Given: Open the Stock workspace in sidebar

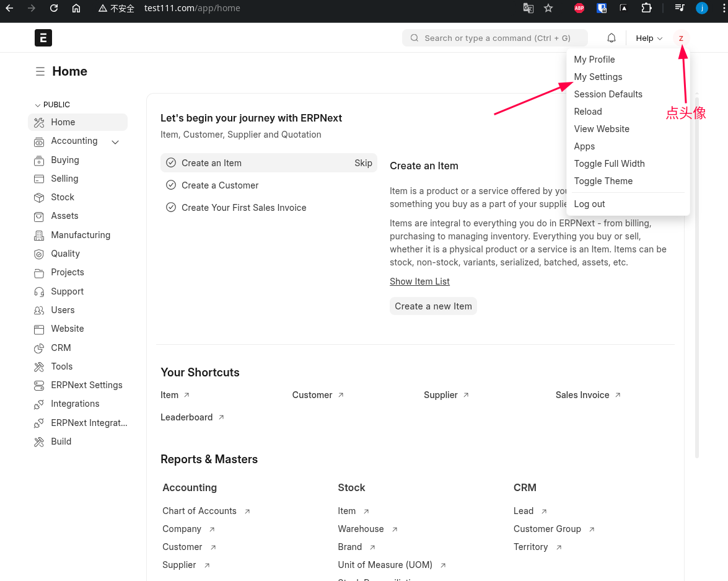Looking at the screenshot, I should [x=63, y=197].
